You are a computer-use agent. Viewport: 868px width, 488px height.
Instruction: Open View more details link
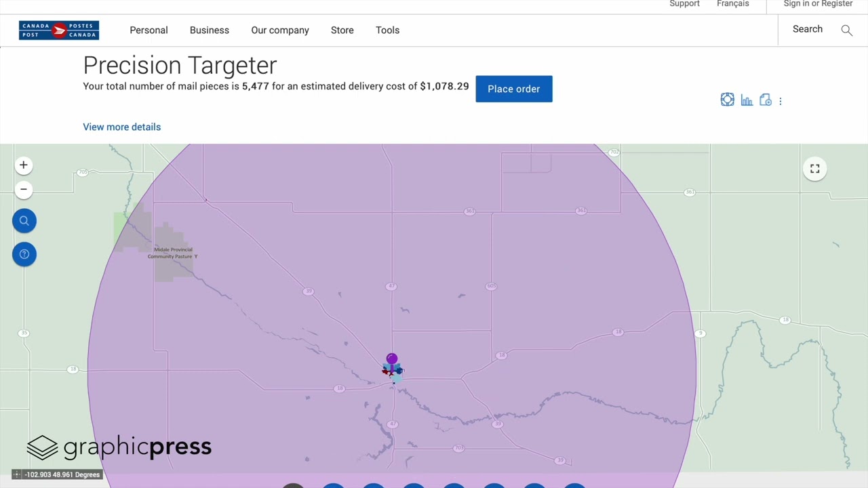122,127
